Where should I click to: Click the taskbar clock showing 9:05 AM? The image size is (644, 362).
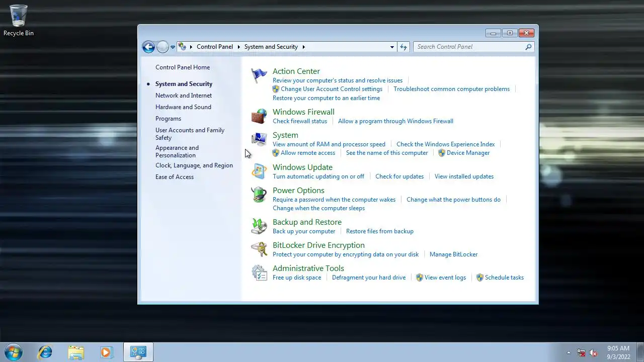tap(618, 352)
